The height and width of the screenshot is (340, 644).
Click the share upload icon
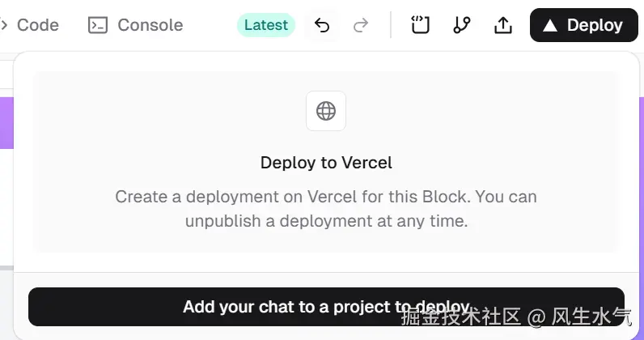coord(502,25)
